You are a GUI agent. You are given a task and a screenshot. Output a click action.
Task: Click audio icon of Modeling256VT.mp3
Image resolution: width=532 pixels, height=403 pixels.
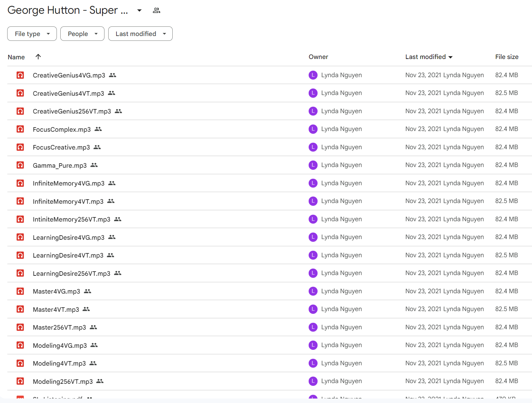click(20, 381)
